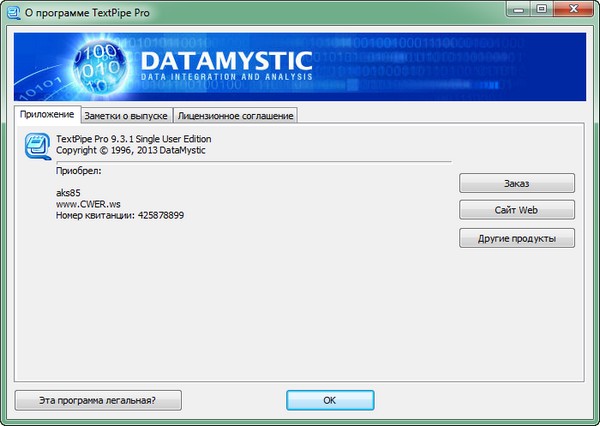The image size is (600, 426).
Task: Click the Номер квитанции: 425878899 line
Action: point(120,215)
